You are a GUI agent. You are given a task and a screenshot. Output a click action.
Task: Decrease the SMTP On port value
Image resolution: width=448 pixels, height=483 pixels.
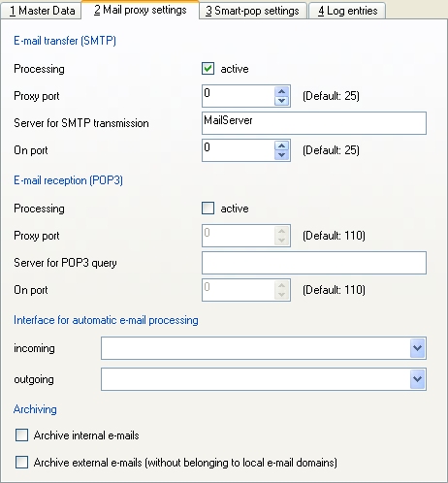[281, 155]
